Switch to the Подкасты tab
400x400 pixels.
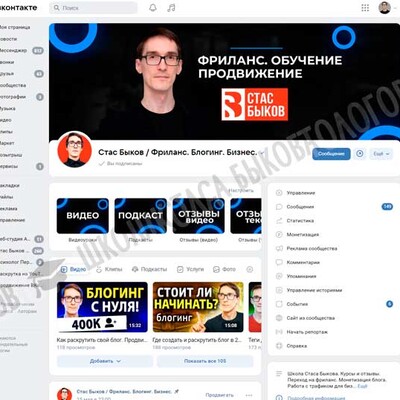(149, 269)
